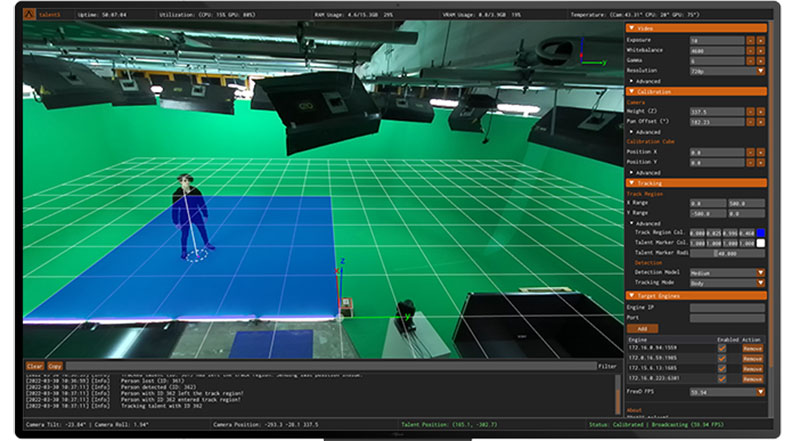
Task: Remove engine 172.15.6.13
Action: 753,369
